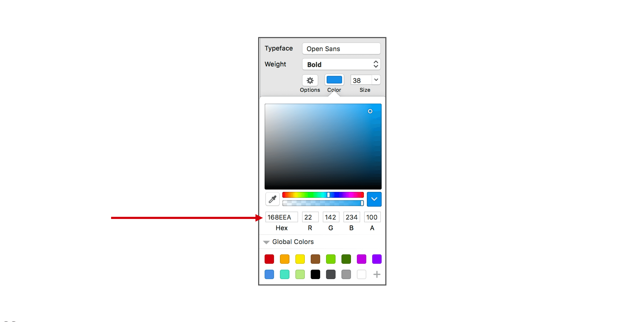Click the blue Color well button

(334, 80)
